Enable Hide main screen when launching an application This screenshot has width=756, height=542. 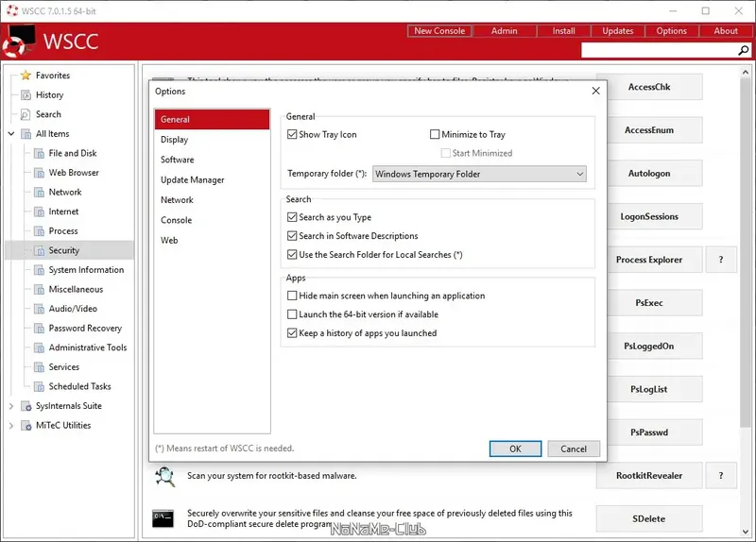[292, 296]
